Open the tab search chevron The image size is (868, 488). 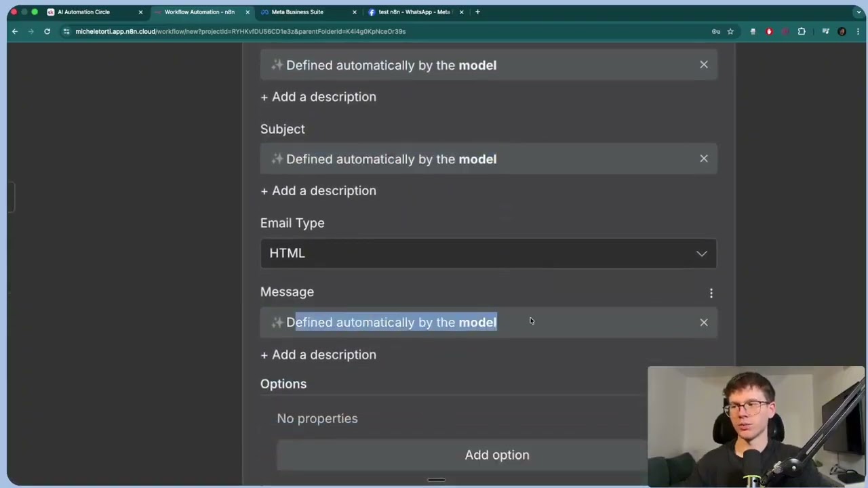[x=859, y=12]
